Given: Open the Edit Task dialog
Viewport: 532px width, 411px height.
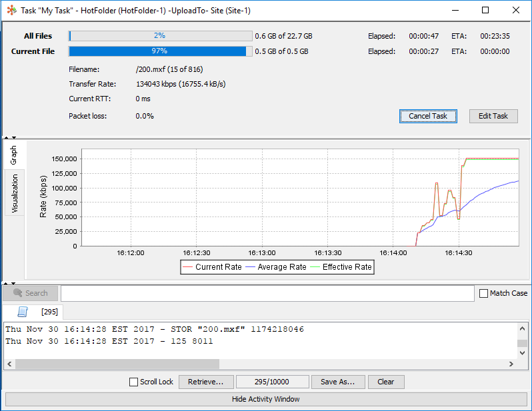Looking at the screenshot, I should (x=493, y=116).
